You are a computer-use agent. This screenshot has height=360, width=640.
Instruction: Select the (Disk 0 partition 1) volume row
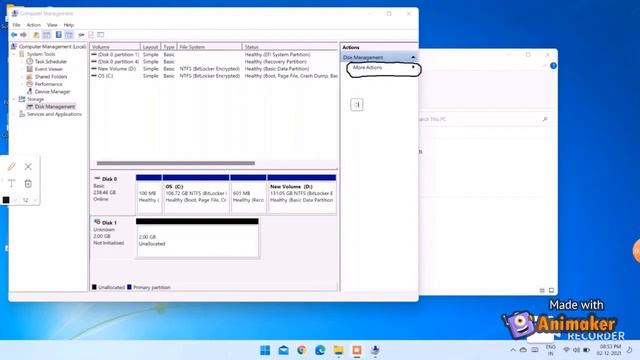pos(214,54)
